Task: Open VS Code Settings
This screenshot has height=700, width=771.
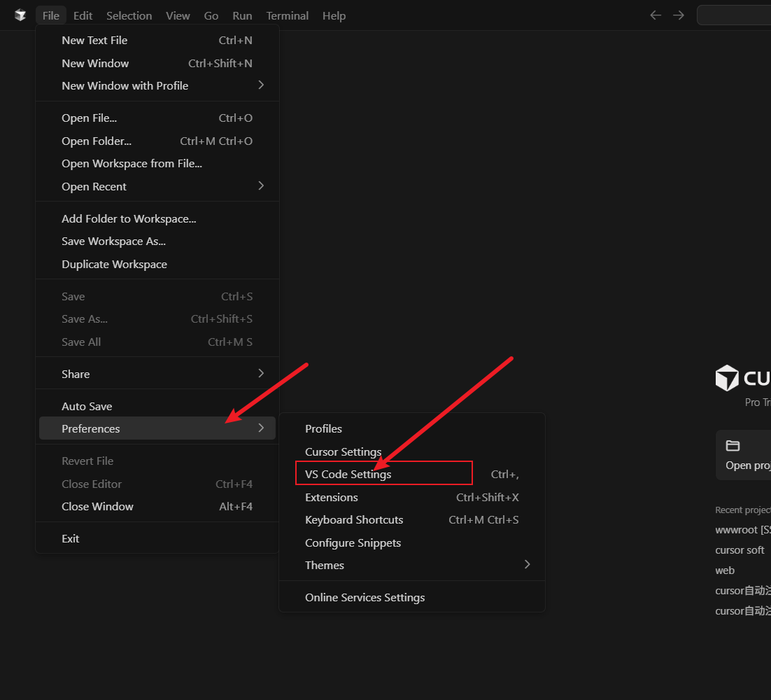Action: click(x=348, y=475)
